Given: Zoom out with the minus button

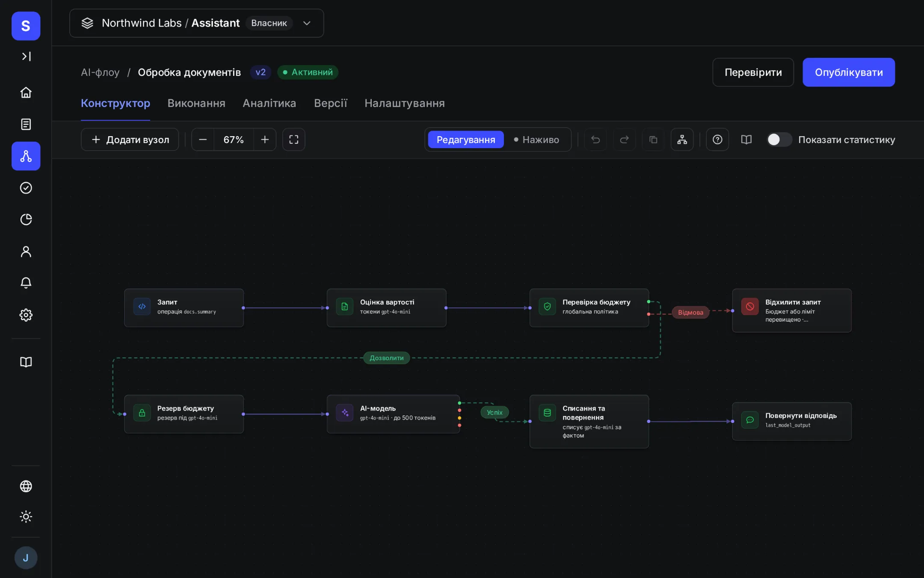Looking at the screenshot, I should pos(203,140).
